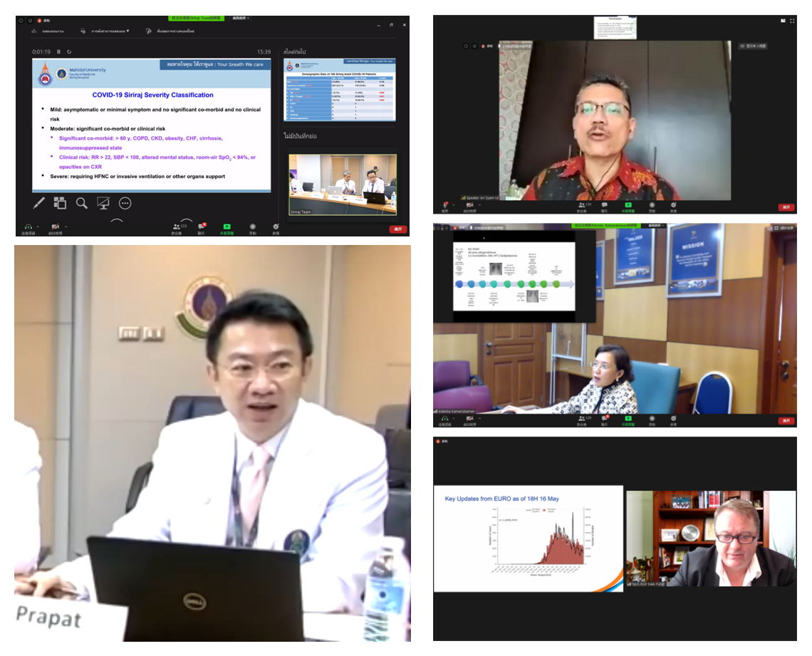Click the encryption shield icon in the Siriraj window

(31, 20)
